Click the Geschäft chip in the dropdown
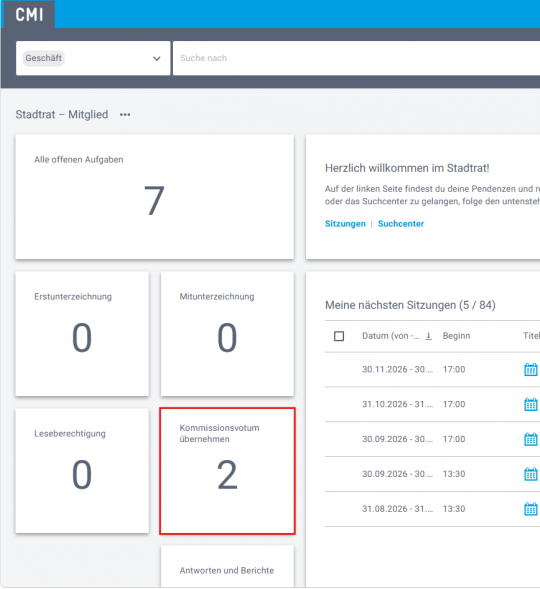The width and height of the screenshot is (540, 589). 44,58
